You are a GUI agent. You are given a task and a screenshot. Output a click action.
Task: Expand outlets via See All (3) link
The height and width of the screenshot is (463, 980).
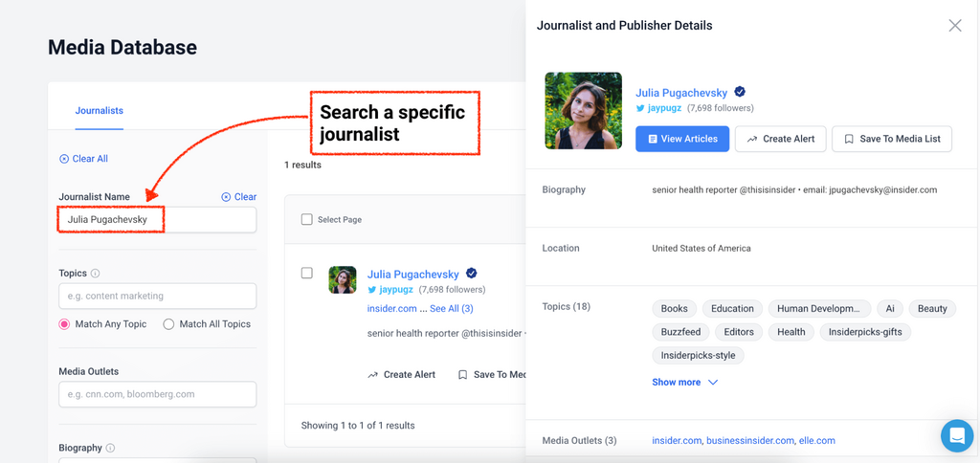(451, 309)
